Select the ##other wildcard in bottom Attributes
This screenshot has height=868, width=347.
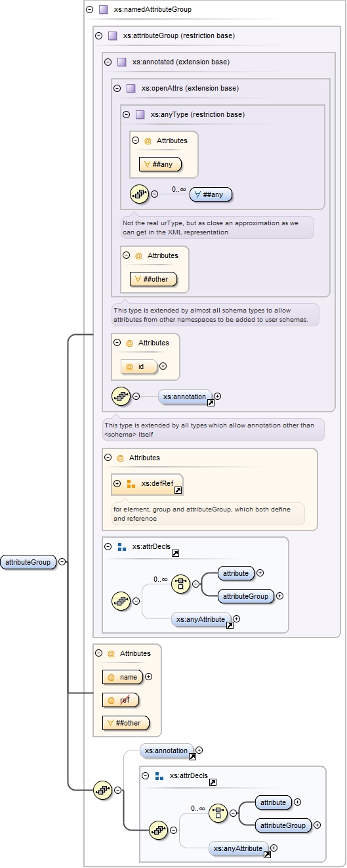(126, 724)
